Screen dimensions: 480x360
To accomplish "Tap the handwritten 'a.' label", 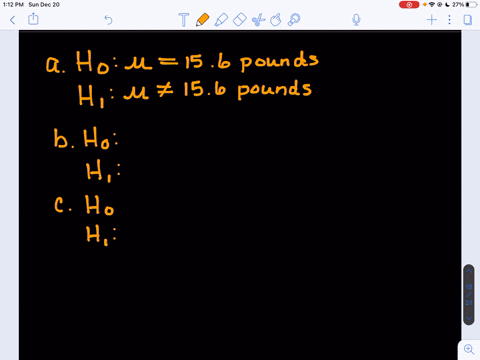I will tap(55, 64).
